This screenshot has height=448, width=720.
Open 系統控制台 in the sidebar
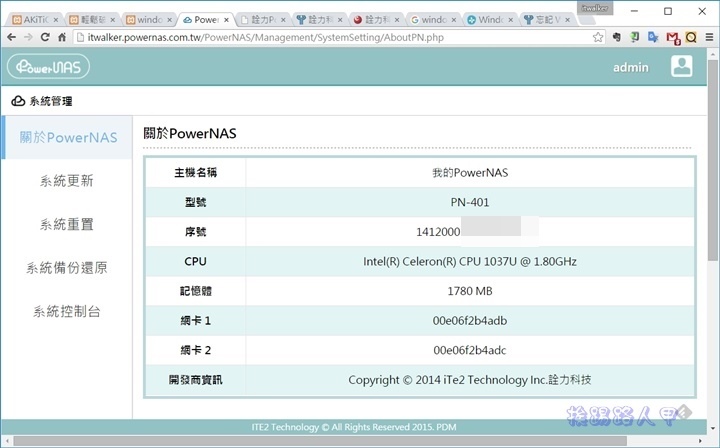point(67,312)
